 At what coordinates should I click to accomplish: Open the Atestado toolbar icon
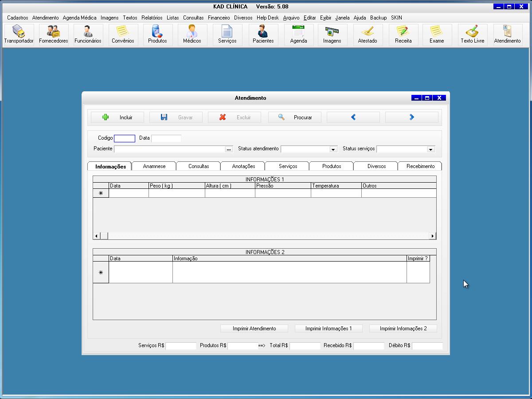(x=368, y=34)
